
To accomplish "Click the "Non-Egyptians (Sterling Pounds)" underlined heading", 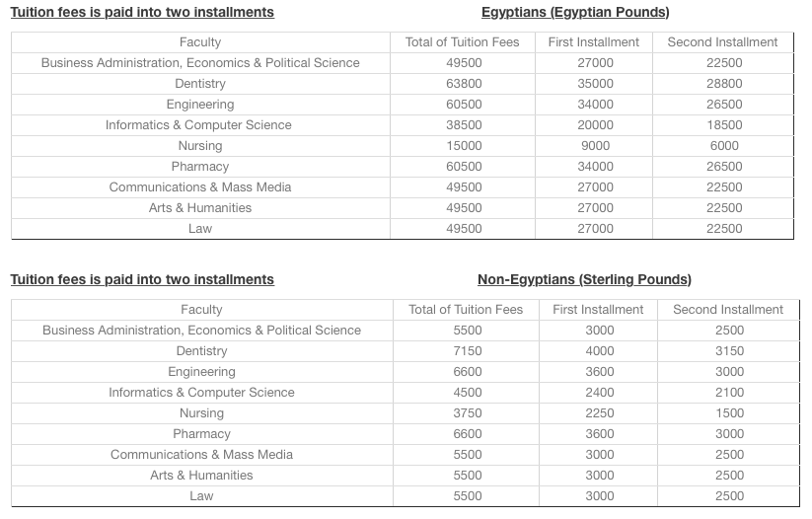I will pyautogui.click(x=584, y=280).
